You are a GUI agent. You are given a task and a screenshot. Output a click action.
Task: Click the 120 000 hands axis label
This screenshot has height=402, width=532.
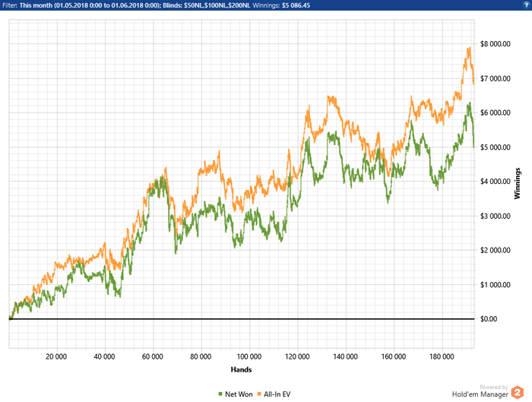tap(297, 356)
